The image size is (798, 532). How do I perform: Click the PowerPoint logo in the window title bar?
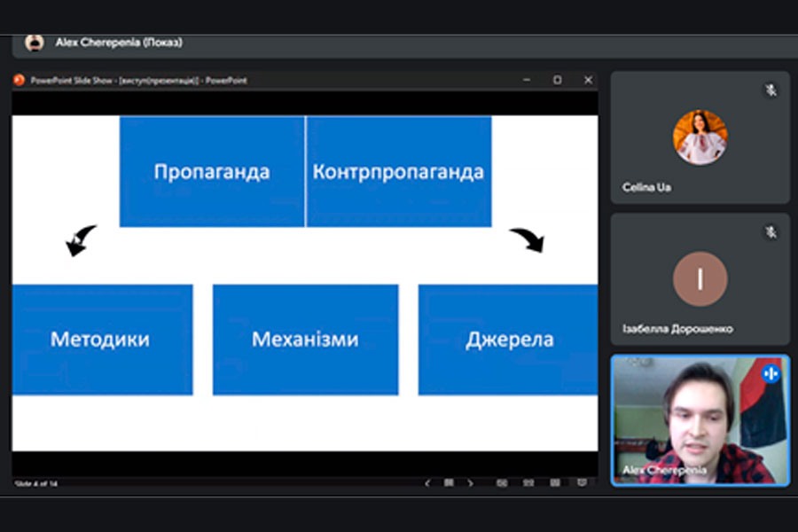click(x=20, y=80)
